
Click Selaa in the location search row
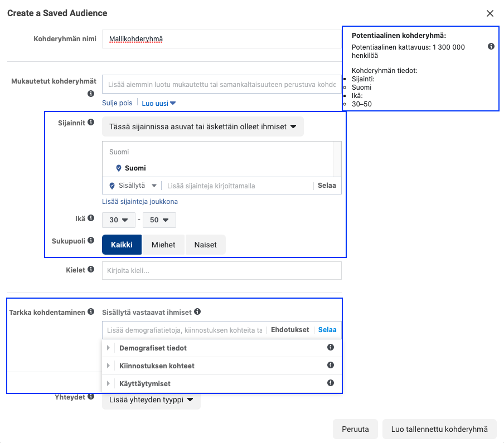(327, 186)
